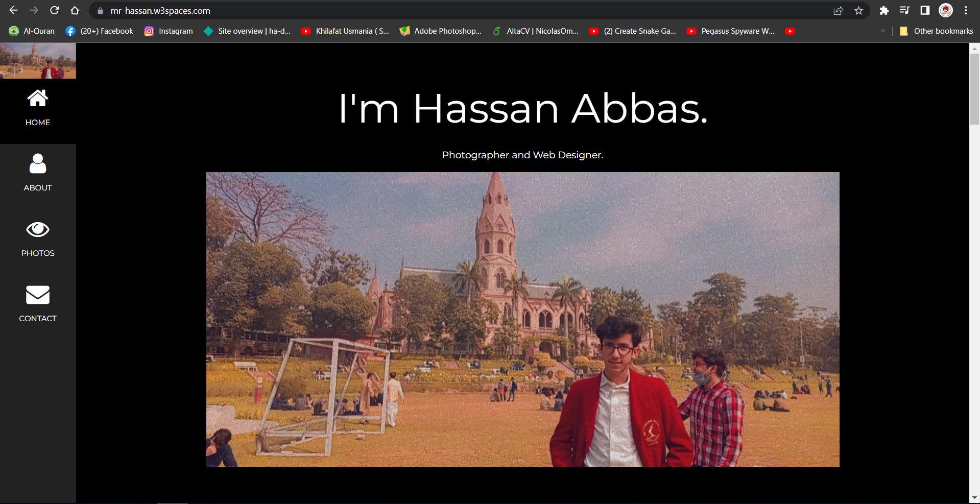Screen dimensions: 980x504
Task: Open the AltaCV NicolasOm bookmark
Action: (535, 31)
